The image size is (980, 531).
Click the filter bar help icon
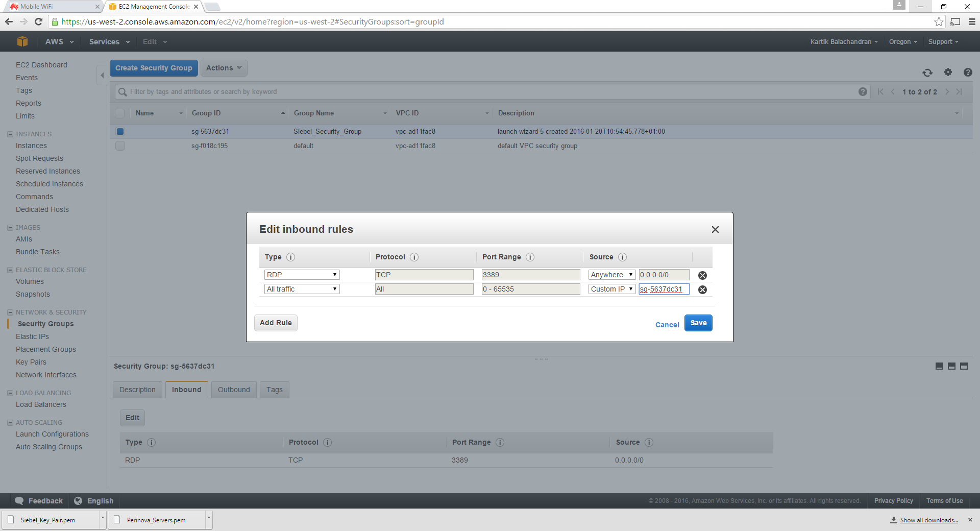click(x=863, y=92)
